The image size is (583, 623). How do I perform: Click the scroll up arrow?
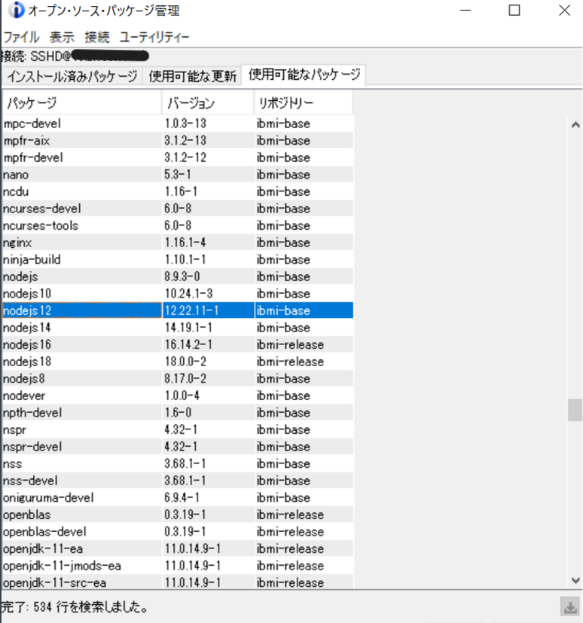click(575, 125)
